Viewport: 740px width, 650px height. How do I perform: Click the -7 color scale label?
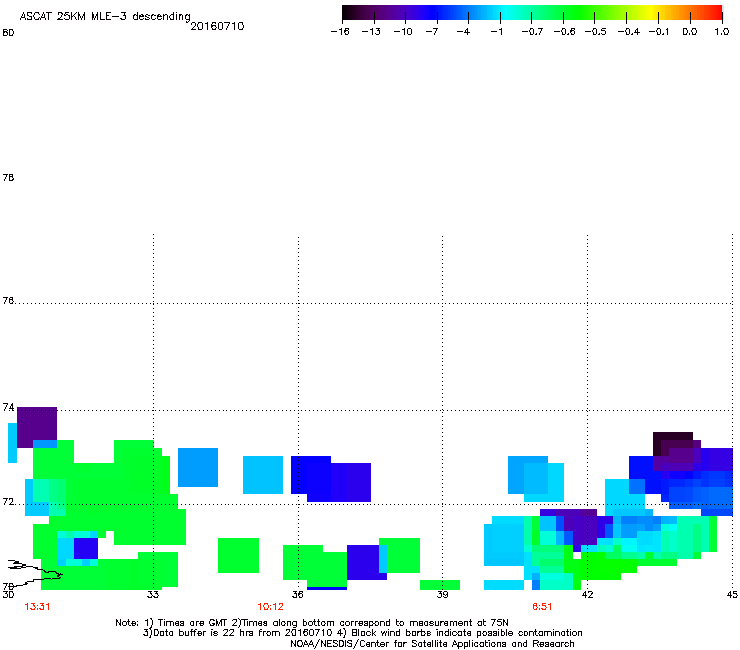pos(432,32)
